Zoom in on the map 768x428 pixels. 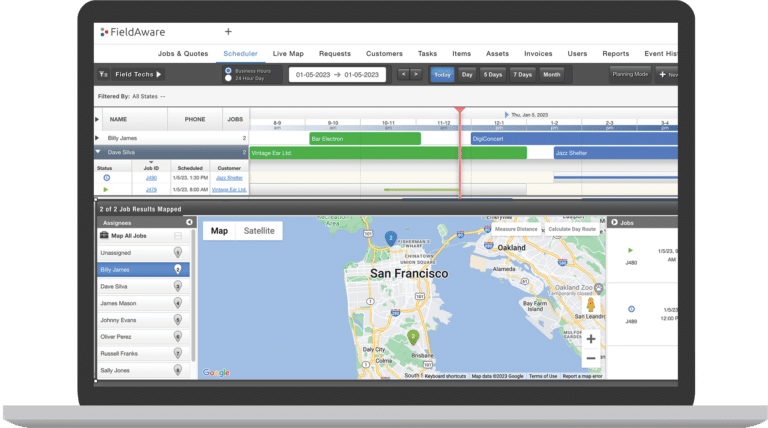[591, 339]
